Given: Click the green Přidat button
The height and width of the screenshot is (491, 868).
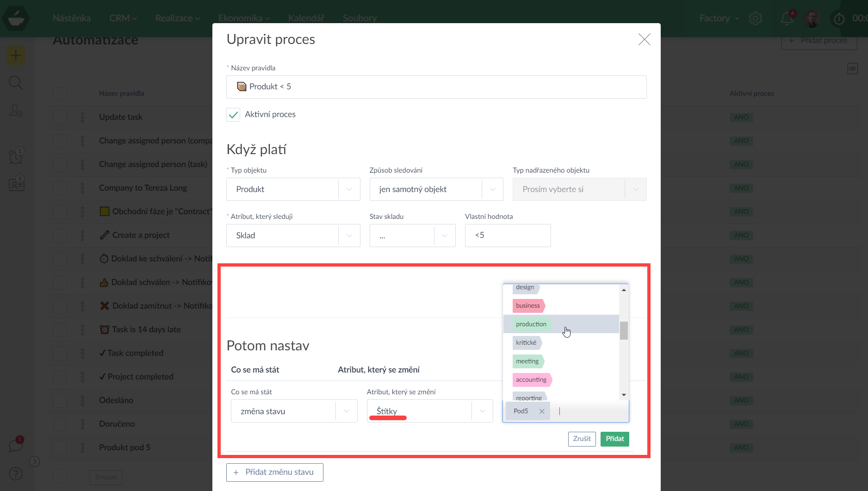Looking at the screenshot, I should pos(614,439).
